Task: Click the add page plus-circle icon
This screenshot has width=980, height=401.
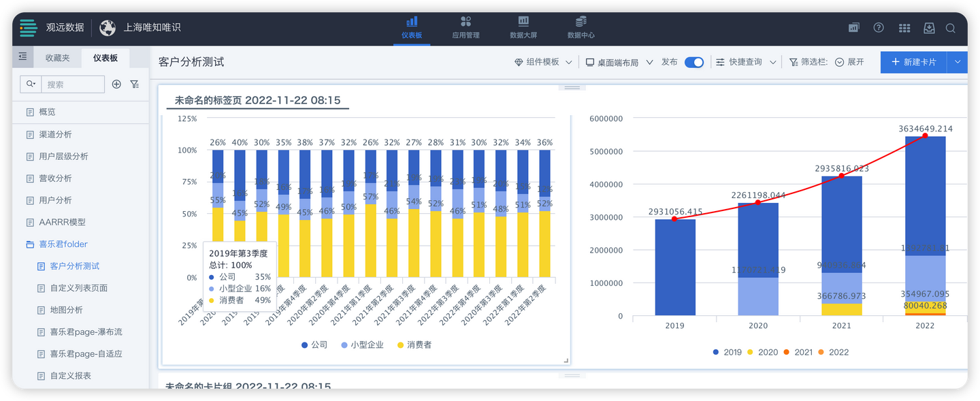Action: point(116,84)
